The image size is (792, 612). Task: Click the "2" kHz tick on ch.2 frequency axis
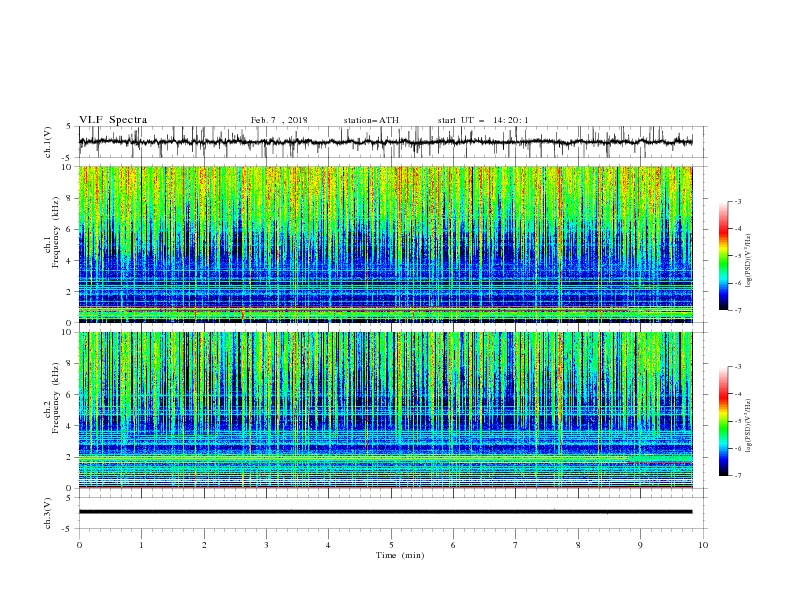[71, 457]
